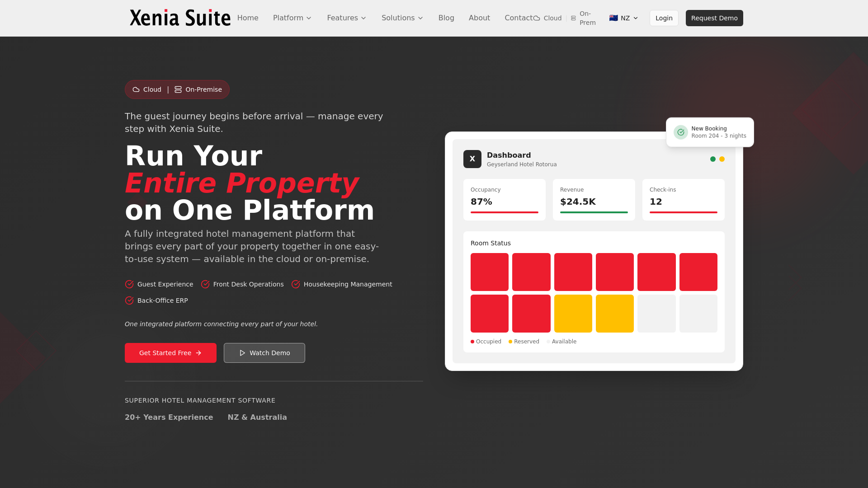Click the On-Premise server icon in hero badge
This screenshot has height=488, width=868.
[x=178, y=89]
